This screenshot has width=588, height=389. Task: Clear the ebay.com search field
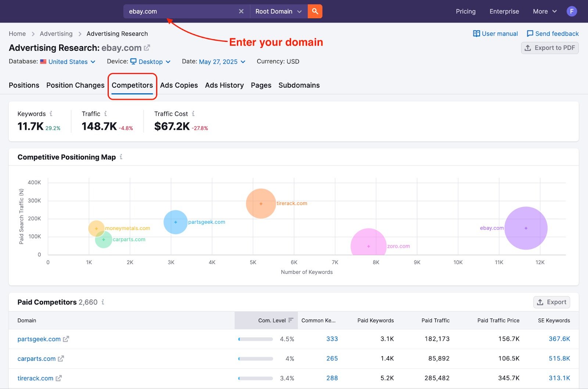pos(241,11)
